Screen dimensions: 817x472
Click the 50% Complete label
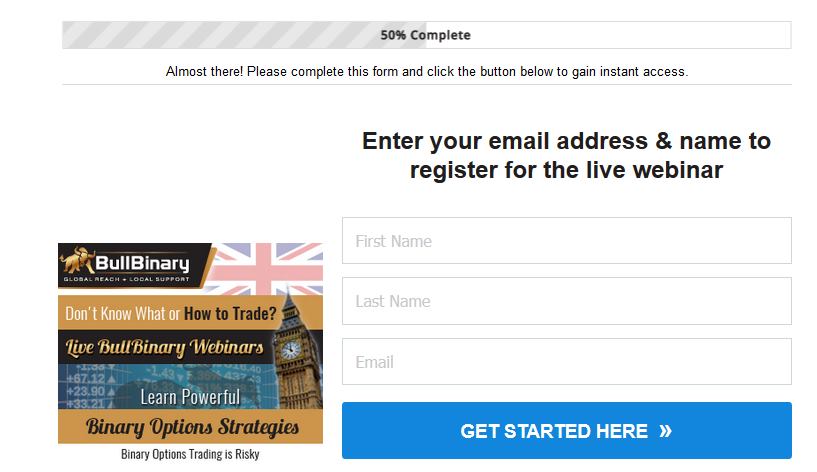pos(425,35)
